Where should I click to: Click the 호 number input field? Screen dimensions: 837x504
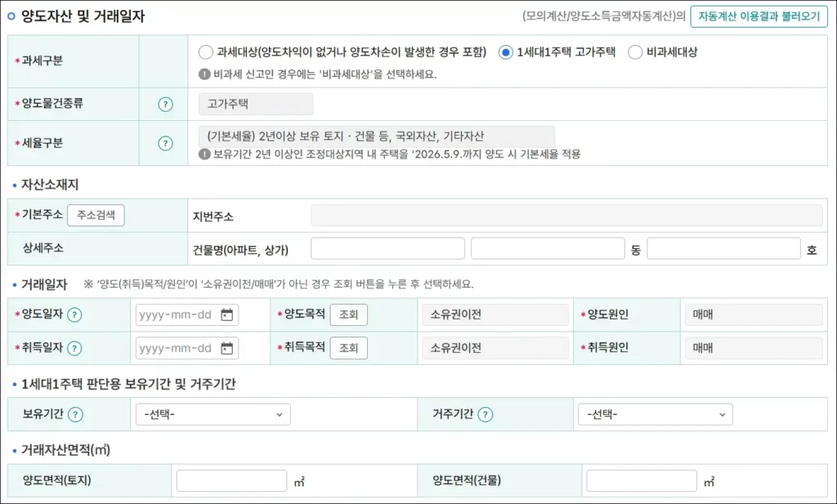click(724, 248)
